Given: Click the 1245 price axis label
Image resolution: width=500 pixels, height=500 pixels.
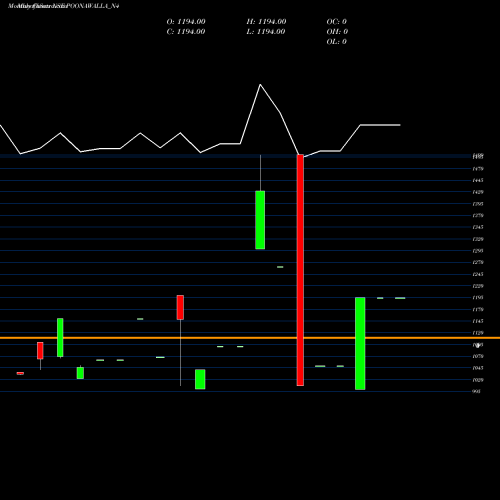Looking at the screenshot, I should [x=478, y=274].
